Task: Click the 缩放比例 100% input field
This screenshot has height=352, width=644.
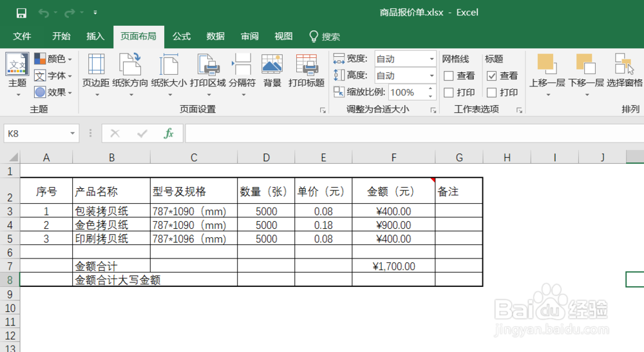Action: point(408,93)
